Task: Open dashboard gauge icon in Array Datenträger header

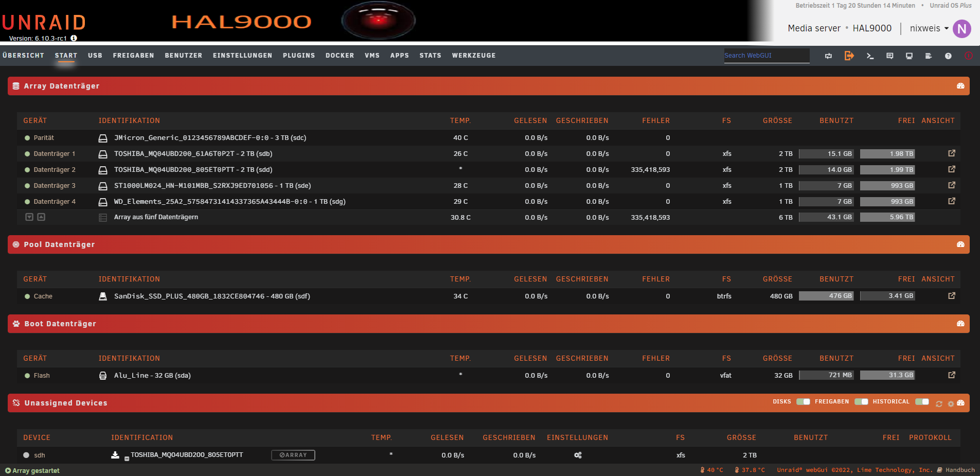Action: (960, 86)
